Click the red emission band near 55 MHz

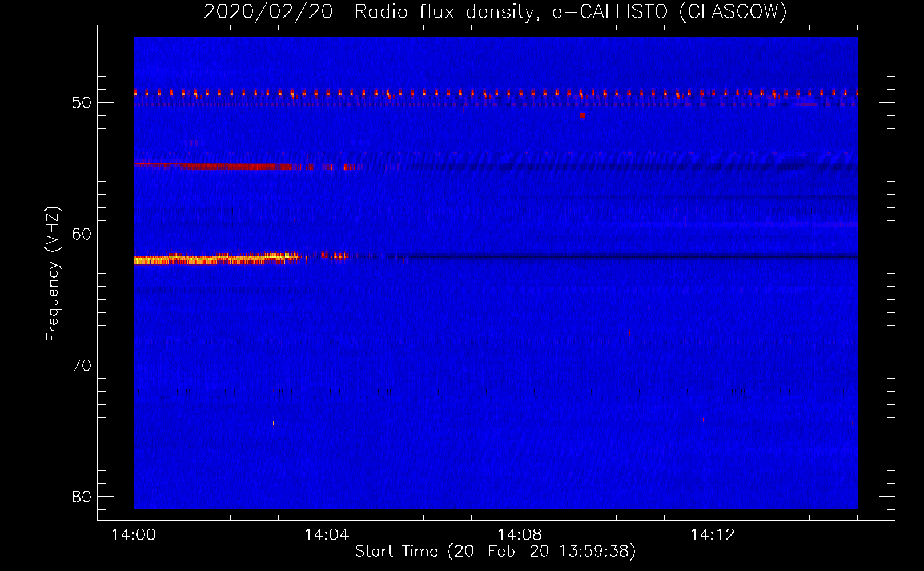246,167
